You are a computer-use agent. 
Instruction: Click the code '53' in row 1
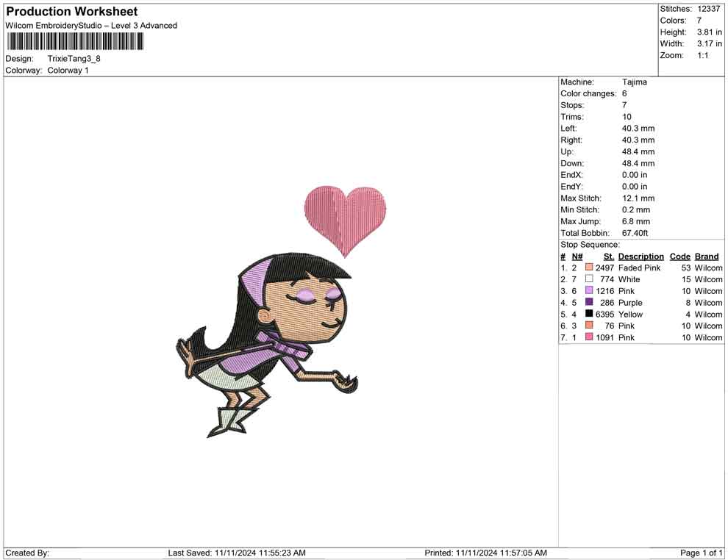[x=686, y=268]
